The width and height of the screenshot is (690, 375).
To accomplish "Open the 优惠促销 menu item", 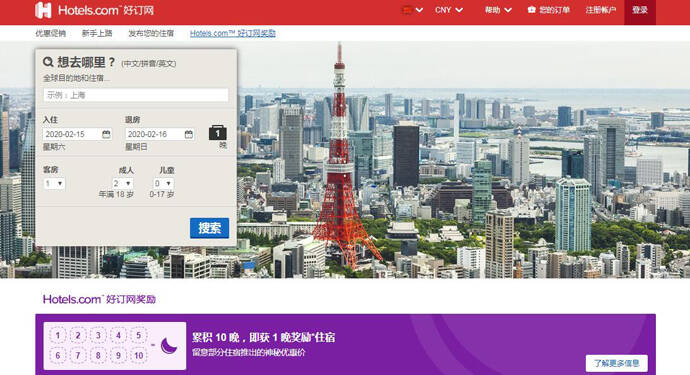I will pos(51,33).
